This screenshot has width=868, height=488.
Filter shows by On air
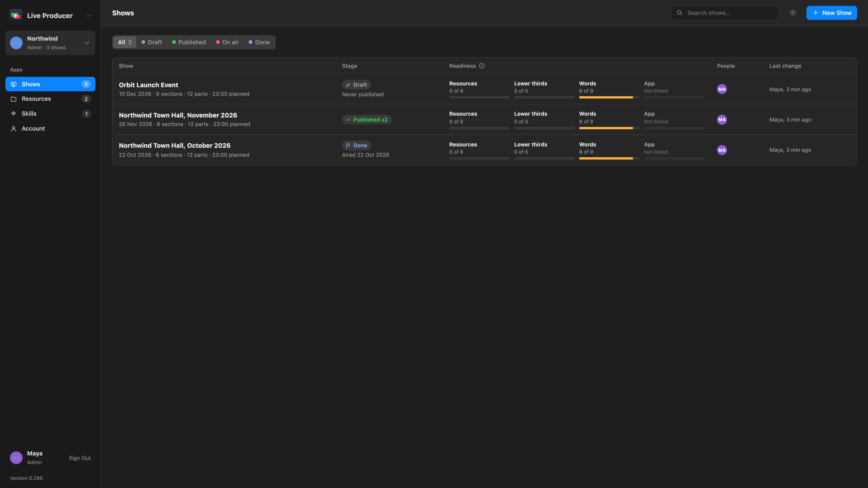[227, 42]
